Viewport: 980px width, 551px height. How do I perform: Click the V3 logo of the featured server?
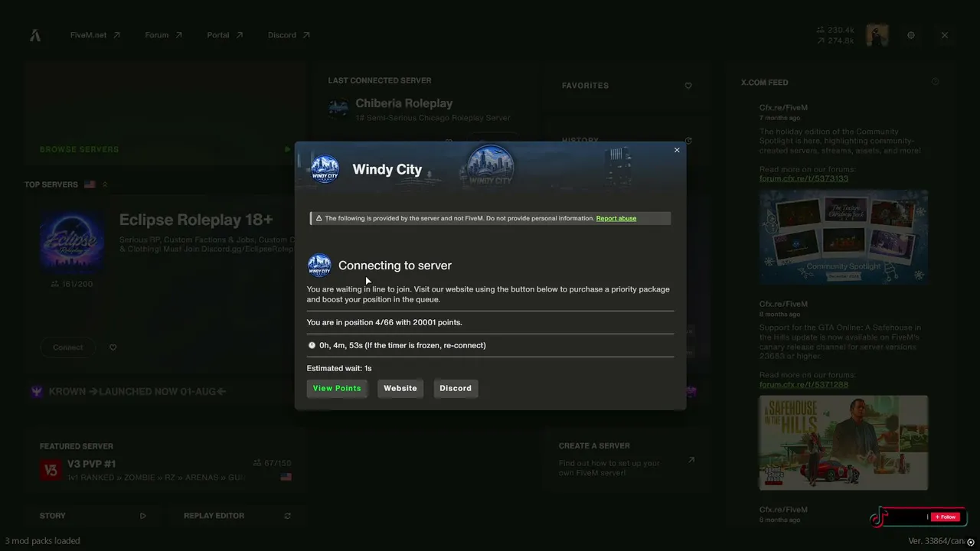51,470
